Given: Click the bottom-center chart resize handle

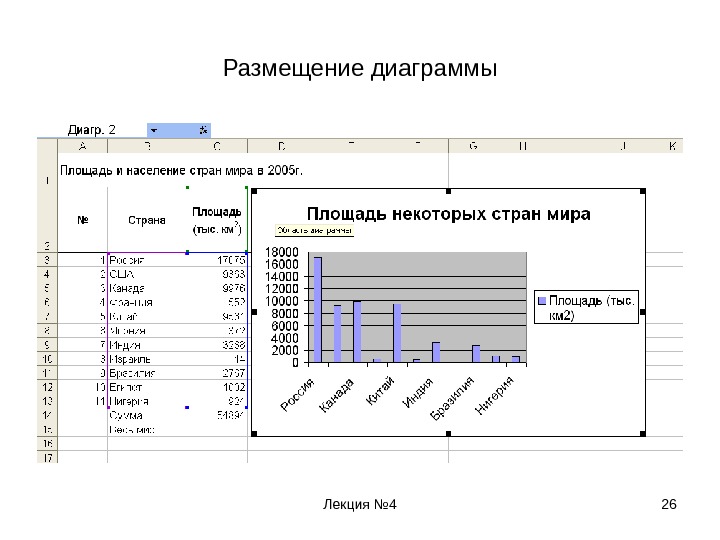Looking at the screenshot, I should pyautogui.click(x=449, y=433).
